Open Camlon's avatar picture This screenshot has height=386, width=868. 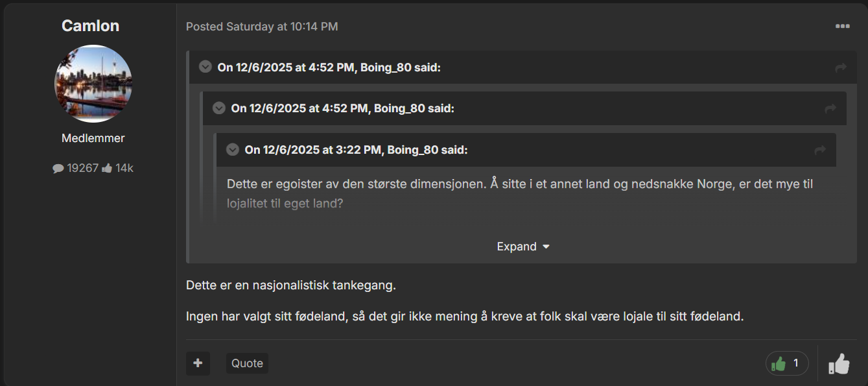(93, 84)
